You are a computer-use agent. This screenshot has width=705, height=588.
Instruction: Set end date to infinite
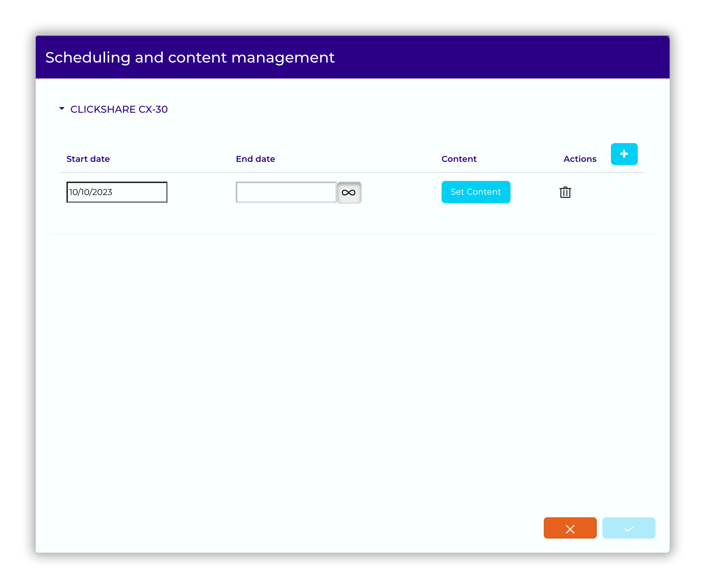pyautogui.click(x=349, y=193)
